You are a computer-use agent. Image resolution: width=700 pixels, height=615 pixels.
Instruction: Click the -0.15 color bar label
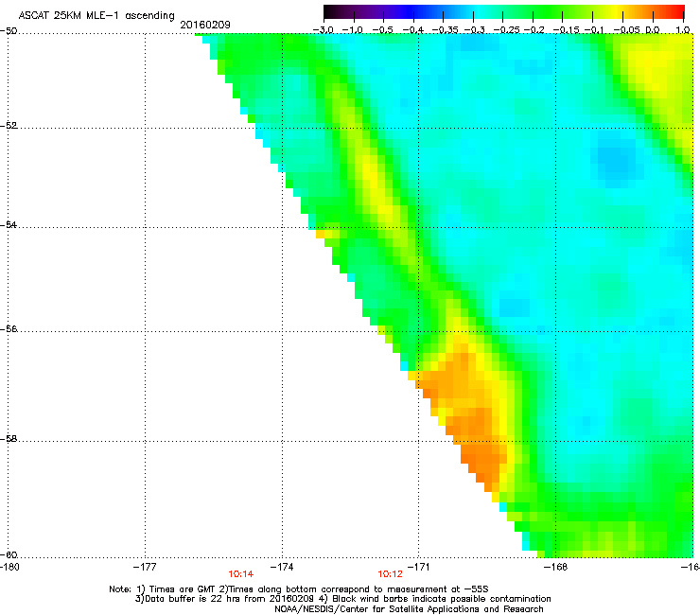point(565,30)
